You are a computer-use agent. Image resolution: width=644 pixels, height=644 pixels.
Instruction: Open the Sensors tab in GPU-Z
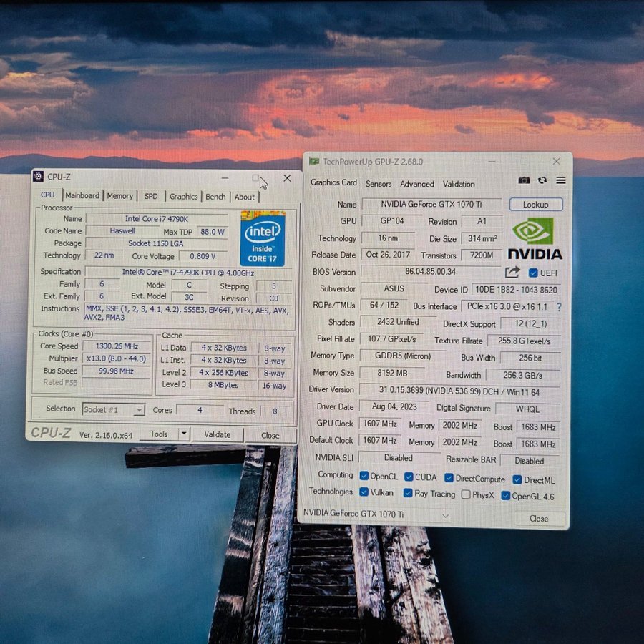[x=378, y=184]
